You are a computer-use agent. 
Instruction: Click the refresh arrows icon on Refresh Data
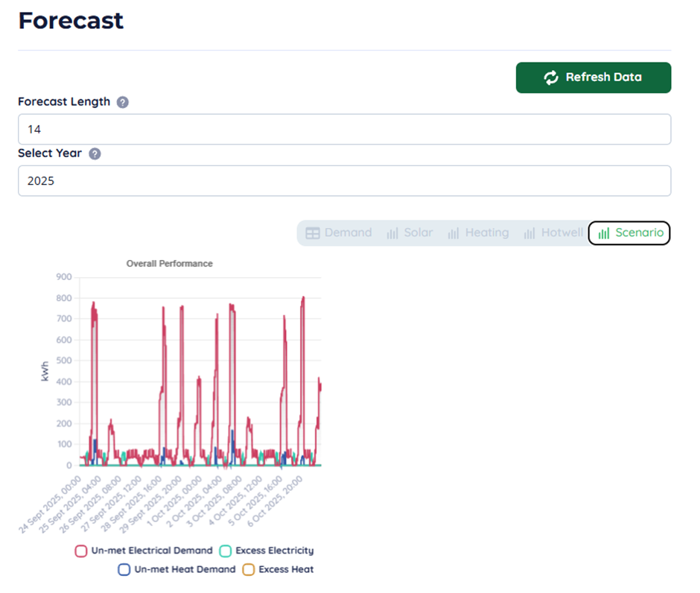click(550, 77)
